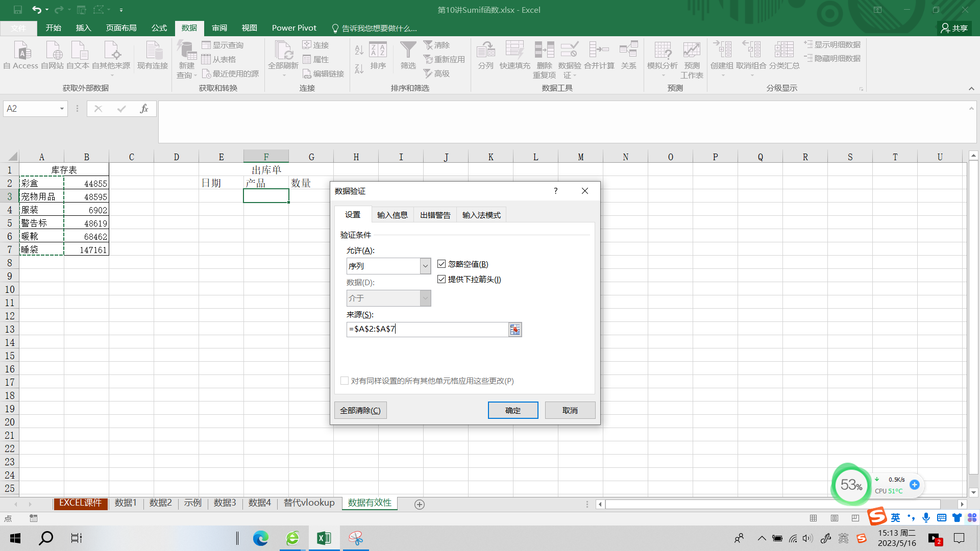Click the Tell me what to do box
The height and width of the screenshot is (551, 980).
375,28
